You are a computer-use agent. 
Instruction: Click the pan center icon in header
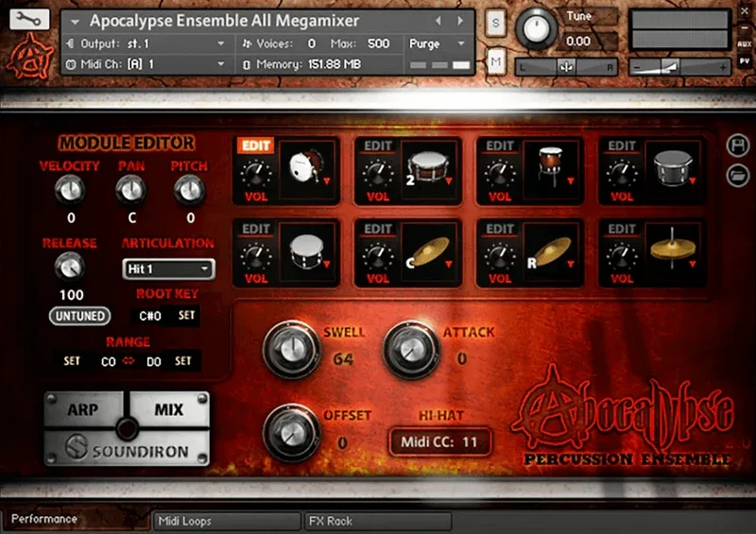pyautogui.click(x=566, y=67)
